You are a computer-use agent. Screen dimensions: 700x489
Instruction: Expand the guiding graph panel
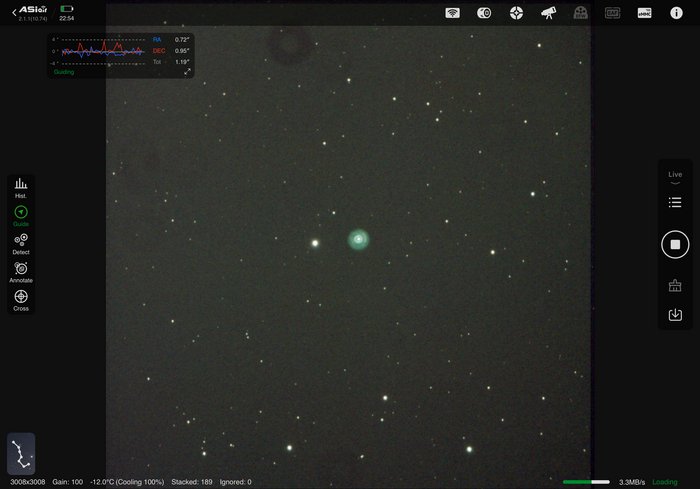point(188,71)
